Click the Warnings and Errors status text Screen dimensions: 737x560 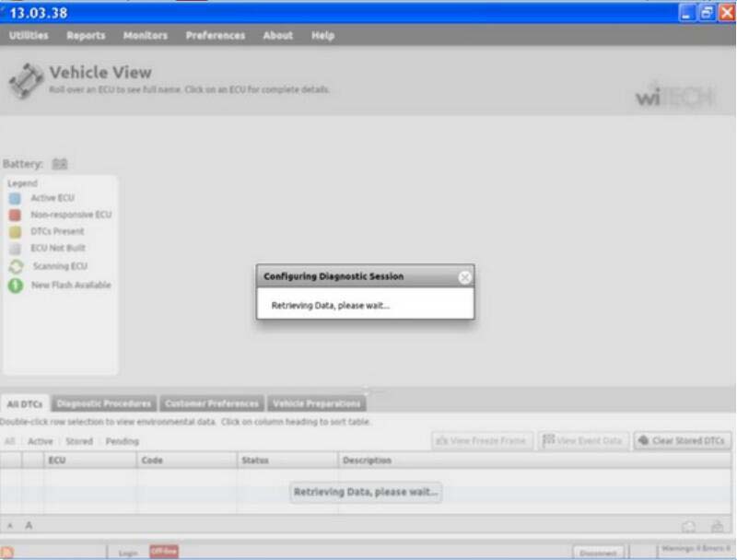click(x=696, y=549)
